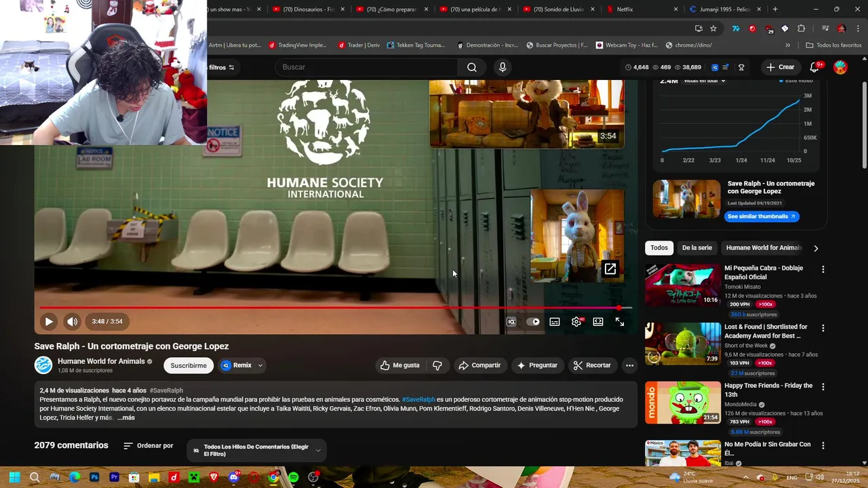Open Chrome's three-dot menu
The image size is (868, 488).
(858, 28)
